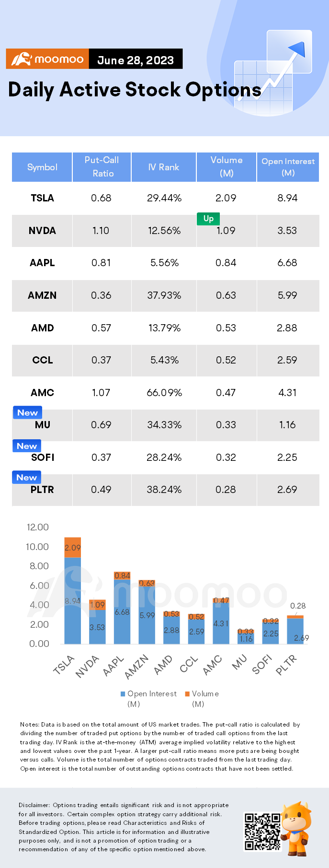The image size is (329, 868).
Task: Select the Put-Call Ratio column header
Action: pos(102,167)
